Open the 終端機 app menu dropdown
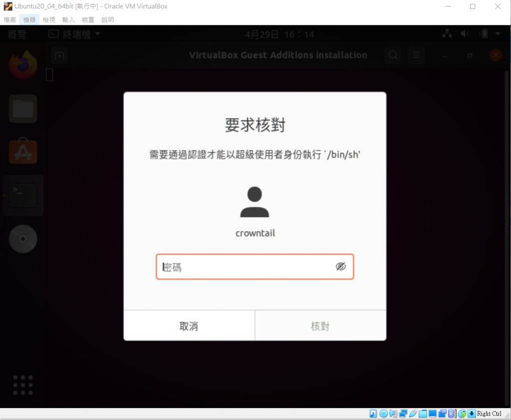This screenshot has width=511, height=420. coord(74,34)
